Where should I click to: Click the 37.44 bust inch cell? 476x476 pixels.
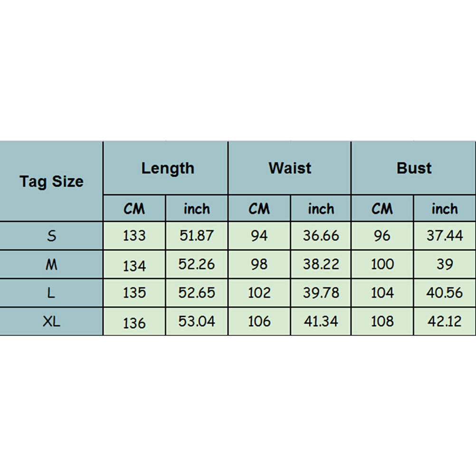click(x=445, y=236)
